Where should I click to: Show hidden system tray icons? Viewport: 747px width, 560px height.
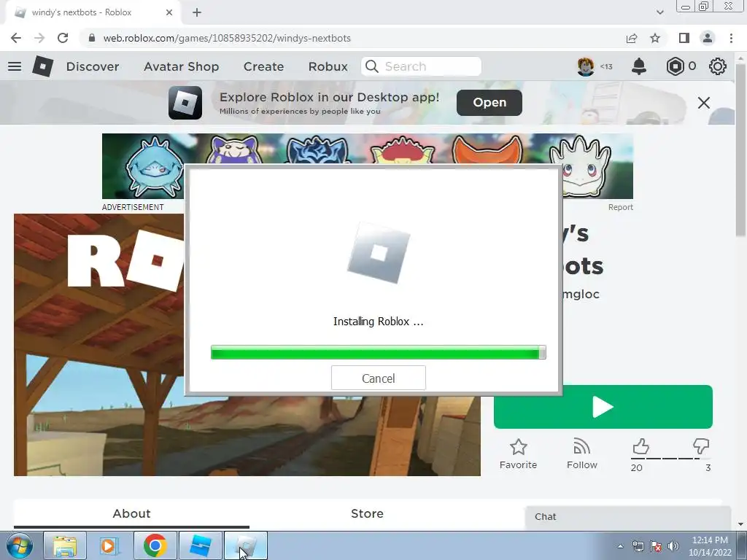pos(620,546)
